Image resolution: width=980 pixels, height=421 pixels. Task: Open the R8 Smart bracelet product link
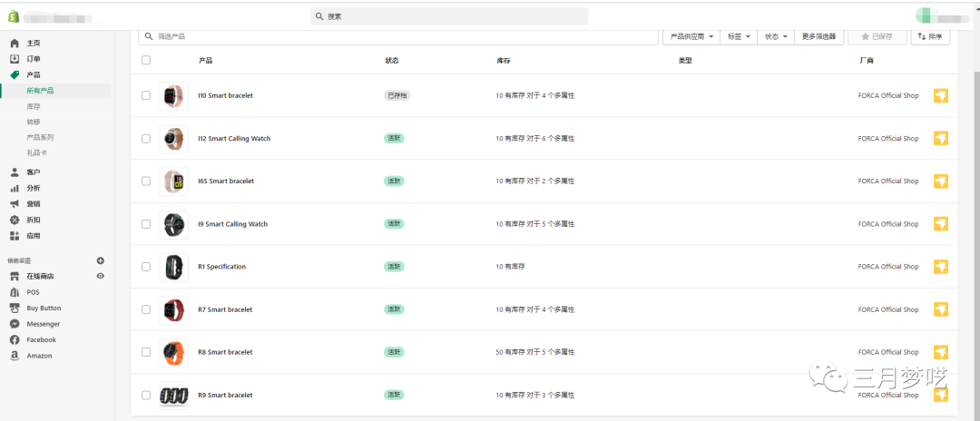[225, 352]
